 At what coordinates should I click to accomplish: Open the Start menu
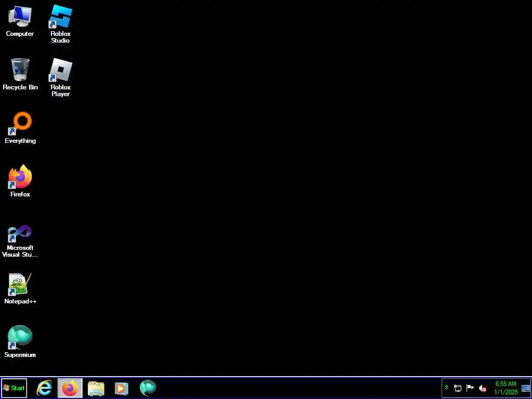click(14, 388)
